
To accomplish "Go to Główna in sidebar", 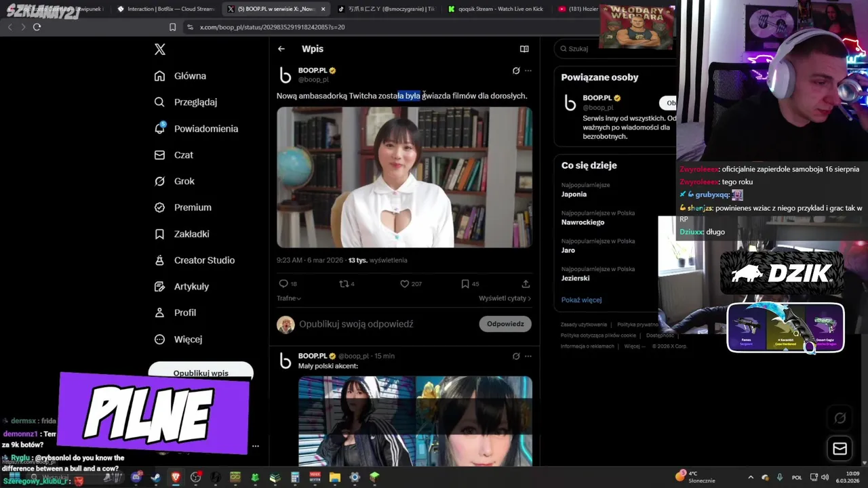I will (x=180, y=76).
